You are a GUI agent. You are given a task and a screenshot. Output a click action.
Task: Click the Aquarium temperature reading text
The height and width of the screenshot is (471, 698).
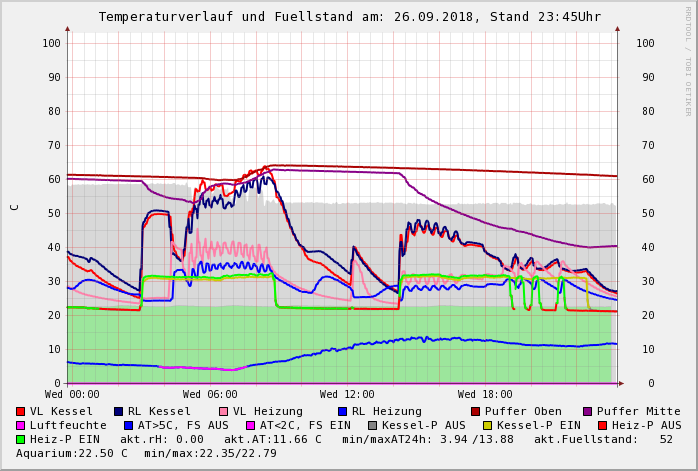[x=72, y=453]
